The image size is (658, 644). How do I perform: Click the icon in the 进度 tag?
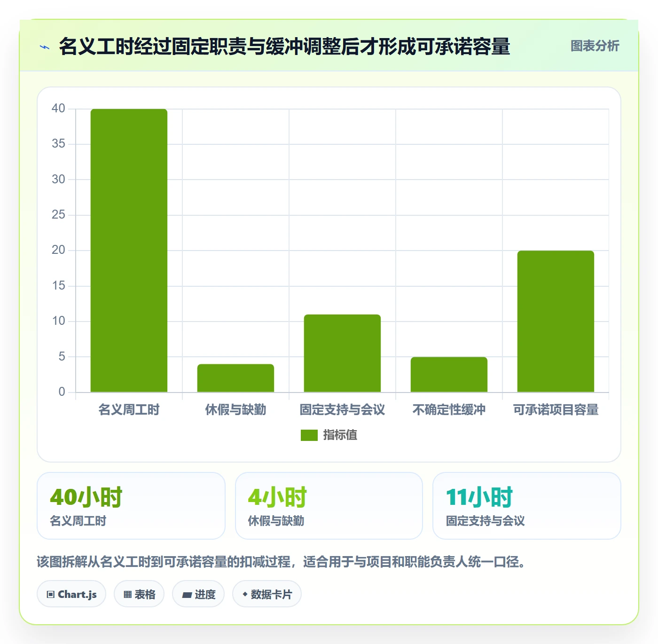click(x=187, y=595)
